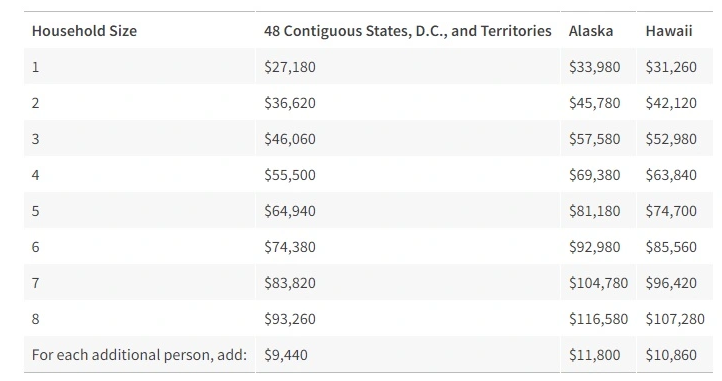Click the Alaska value $81,180
The image size is (722, 381).
tap(594, 211)
